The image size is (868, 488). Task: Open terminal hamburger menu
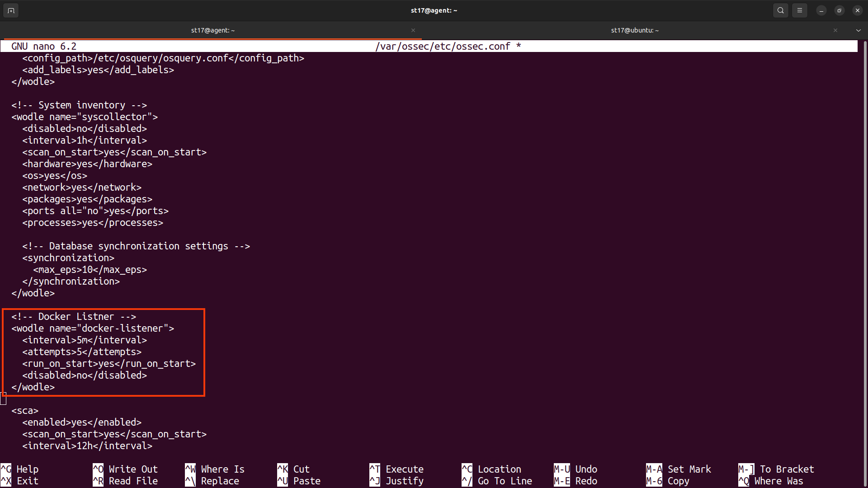click(x=800, y=10)
